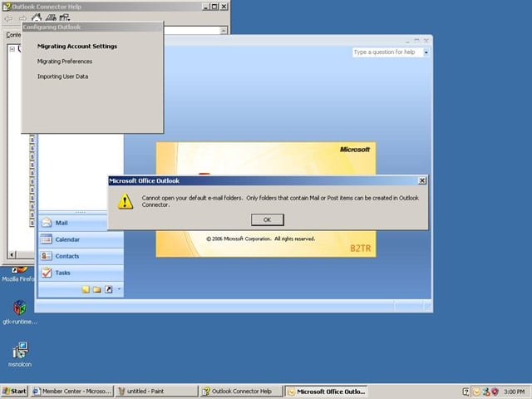The width and height of the screenshot is (532, 399).
Task: Open the help question box dropdown arrow
Action: pos(426,52)
